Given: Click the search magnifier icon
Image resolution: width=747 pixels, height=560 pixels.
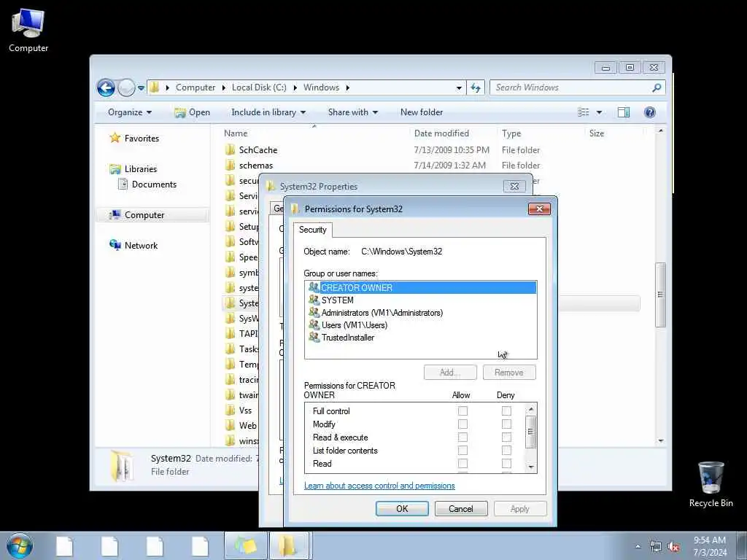Looking at the screenshot, I should pos(657,87).
